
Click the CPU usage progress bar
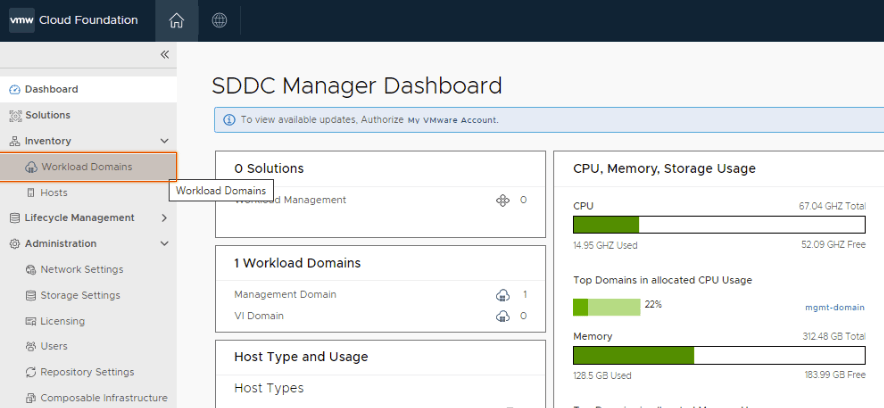pos(718,224)
